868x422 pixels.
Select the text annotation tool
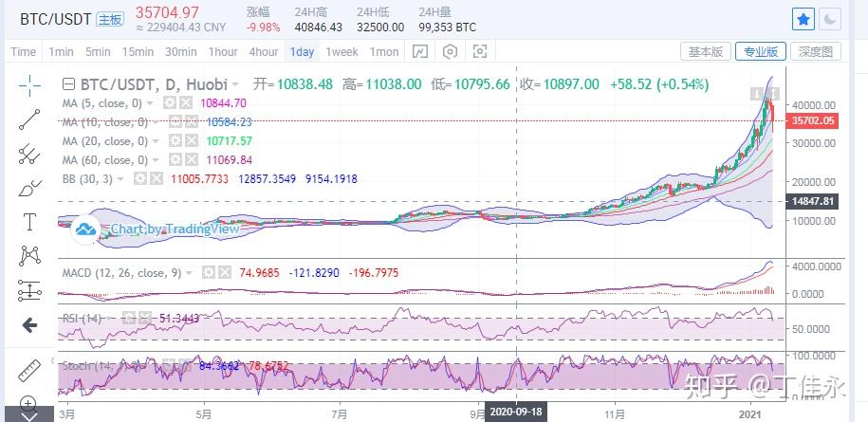point(29,221)
